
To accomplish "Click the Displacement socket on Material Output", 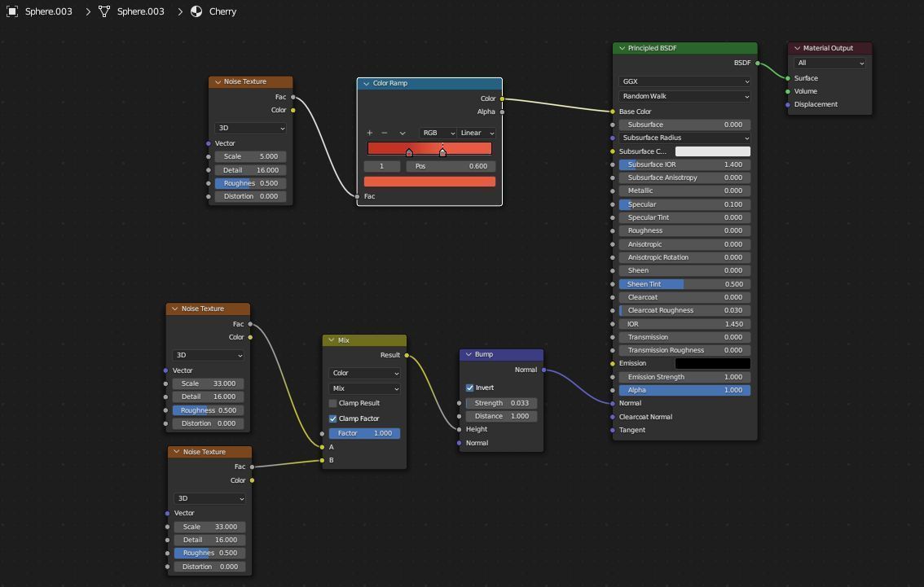I will click(x=788, y=105).
